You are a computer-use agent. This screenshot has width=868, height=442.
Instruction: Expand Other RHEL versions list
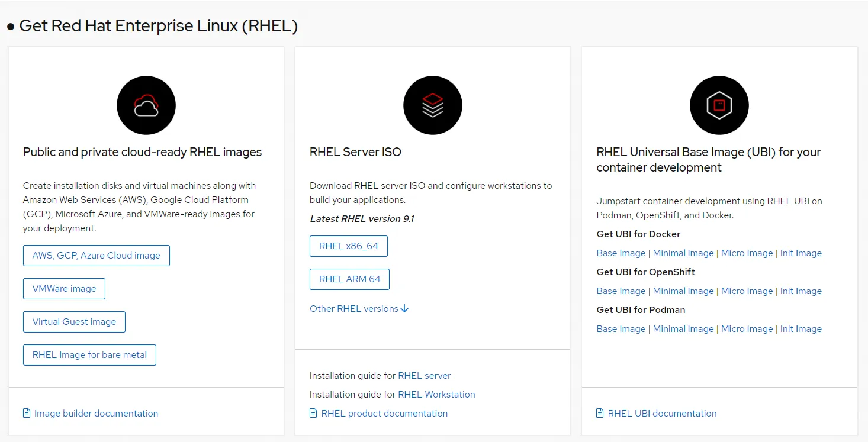[x=354, y=308]
